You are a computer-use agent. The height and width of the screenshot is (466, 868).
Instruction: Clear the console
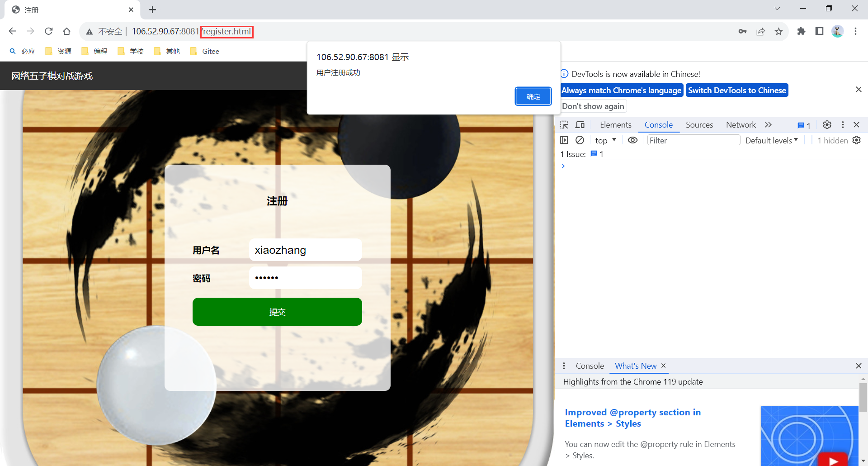(580, 140)
